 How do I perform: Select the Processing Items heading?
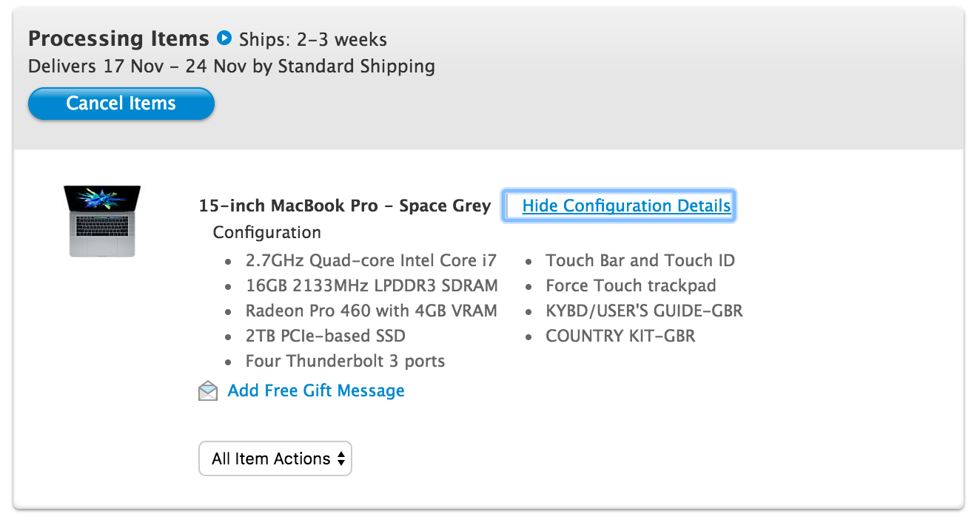[118, 38]
